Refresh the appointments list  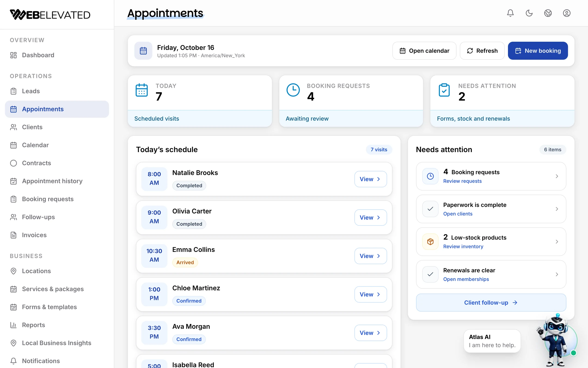(x=482, y=51)
